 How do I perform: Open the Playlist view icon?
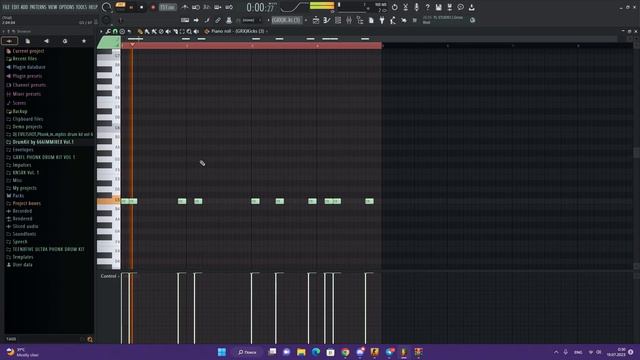click(x=316, y=20)
